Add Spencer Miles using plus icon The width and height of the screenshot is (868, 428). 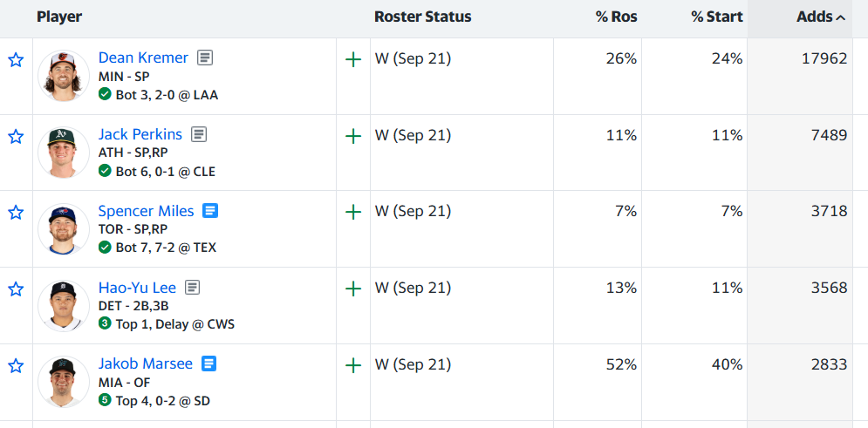pyautogui.click(x=353, y=213)
